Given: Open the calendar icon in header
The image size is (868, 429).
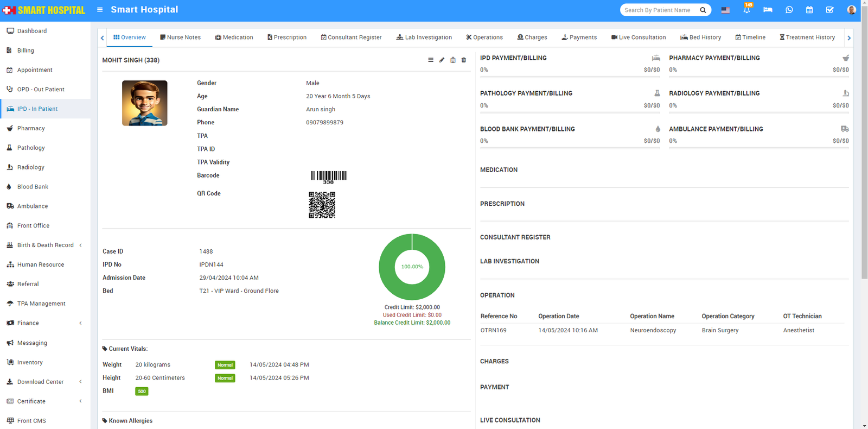Looking at the screenshot, I should point(809,10).
